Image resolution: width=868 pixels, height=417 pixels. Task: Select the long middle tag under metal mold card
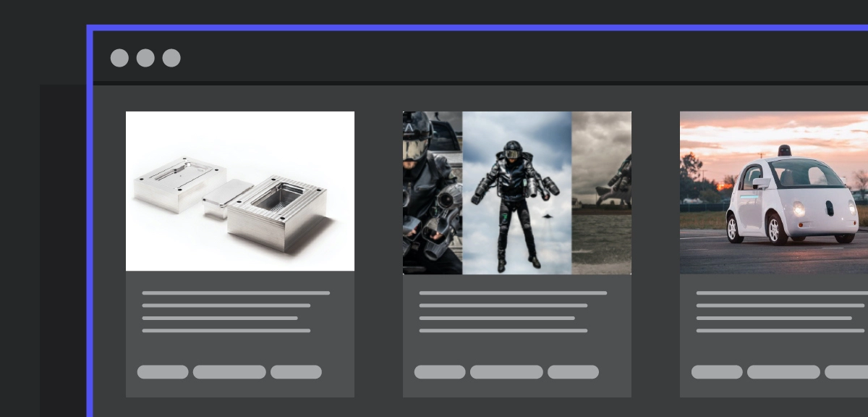click(x=229, y=372)
